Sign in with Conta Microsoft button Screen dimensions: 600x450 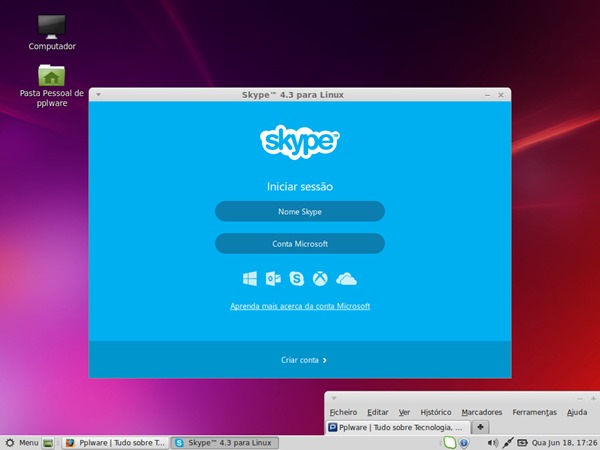point(300,244)
